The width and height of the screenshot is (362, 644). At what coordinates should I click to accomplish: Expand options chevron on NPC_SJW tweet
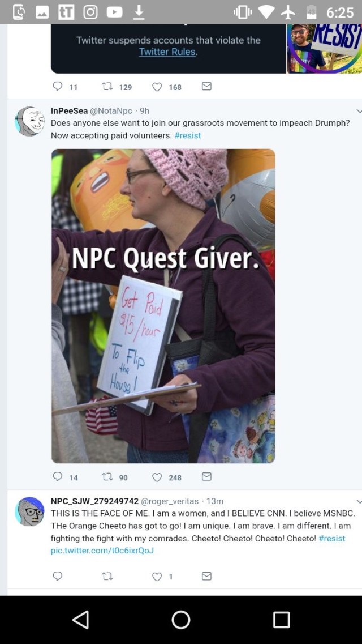pos(359,501)
